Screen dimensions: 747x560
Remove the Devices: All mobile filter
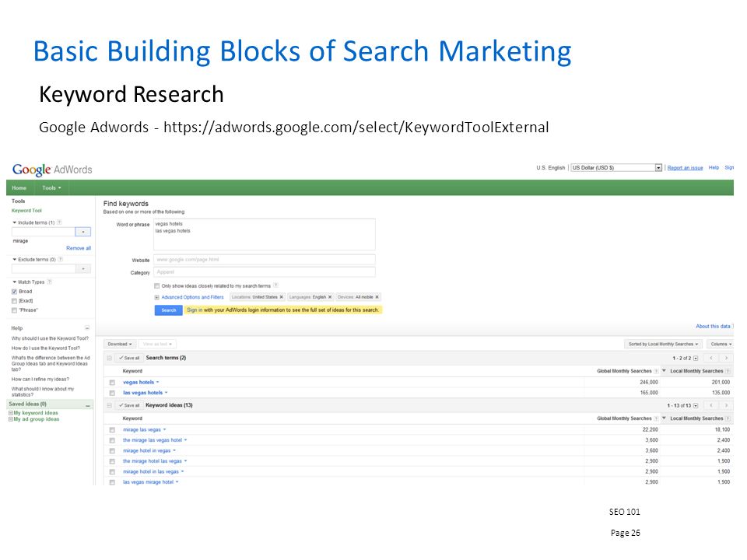(377, 297)
